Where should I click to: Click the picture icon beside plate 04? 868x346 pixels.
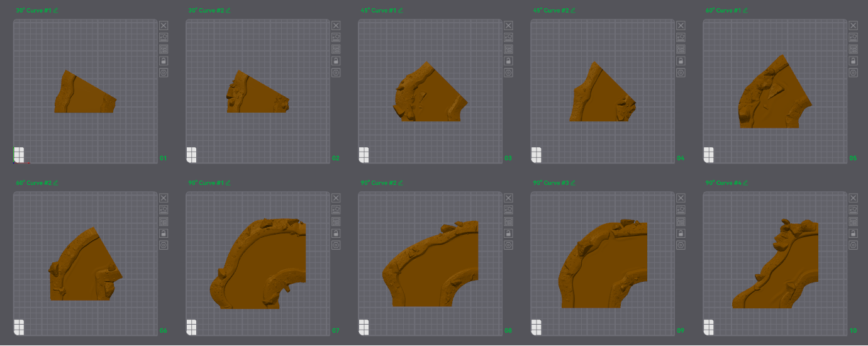[x=681, y=37]
